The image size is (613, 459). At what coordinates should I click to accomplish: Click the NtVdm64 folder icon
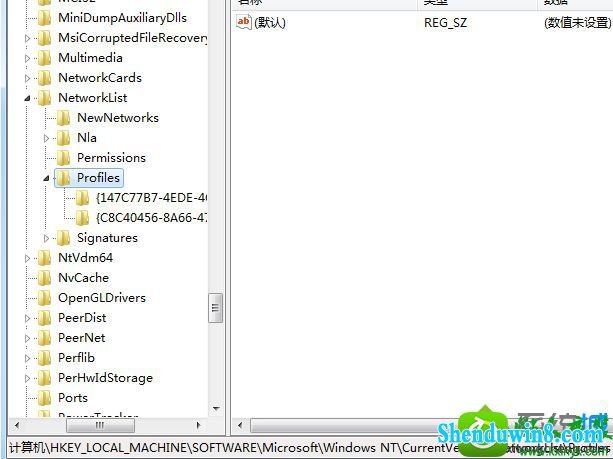pyautogui.click(x=44, y=258)
